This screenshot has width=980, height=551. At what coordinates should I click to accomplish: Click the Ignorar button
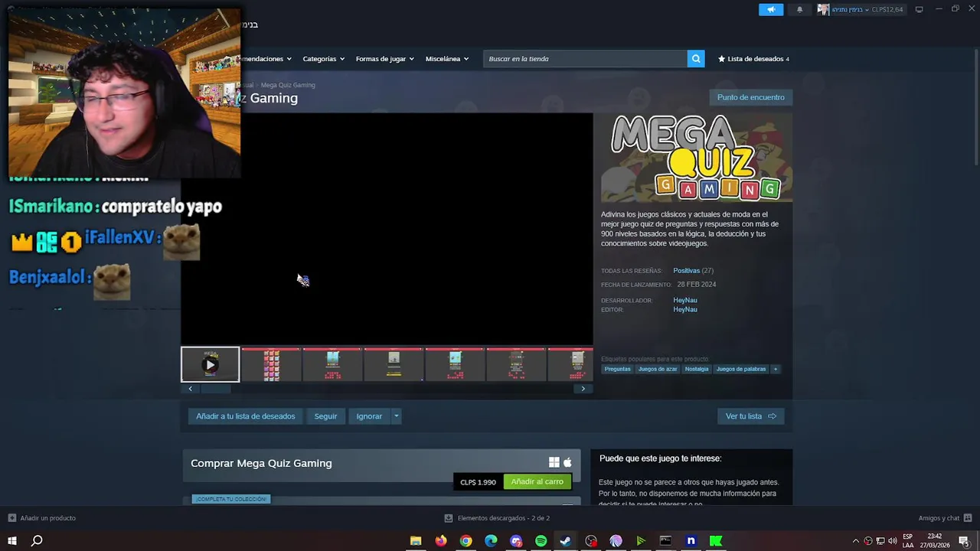point(369,416)
